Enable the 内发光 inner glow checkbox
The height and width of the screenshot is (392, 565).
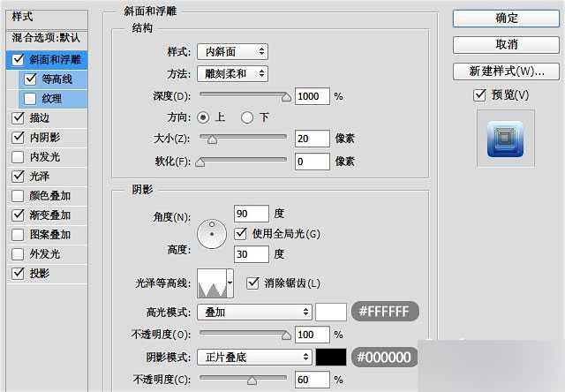(19, 156)
